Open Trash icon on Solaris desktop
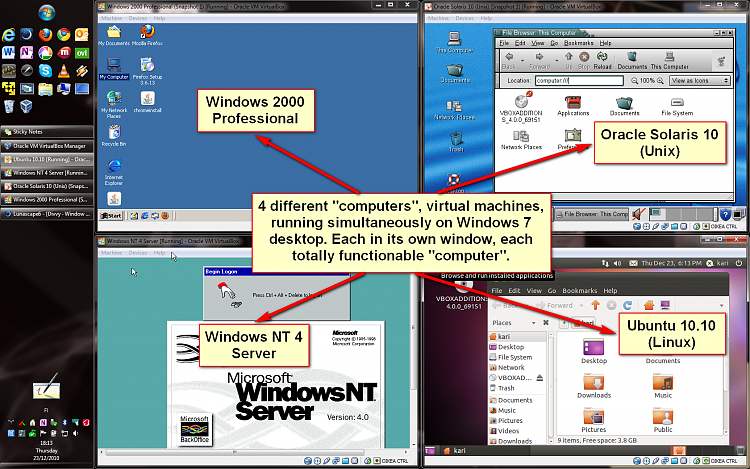 pos(456,142)
